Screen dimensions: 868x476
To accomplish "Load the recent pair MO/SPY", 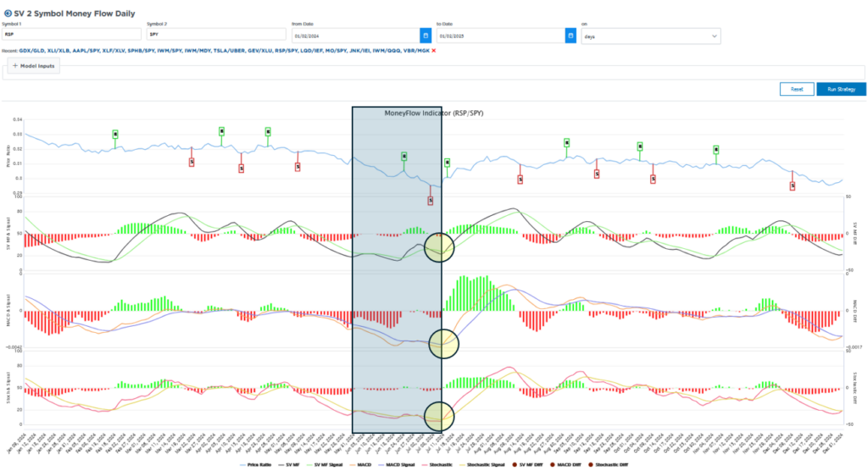I will [336, 50].
